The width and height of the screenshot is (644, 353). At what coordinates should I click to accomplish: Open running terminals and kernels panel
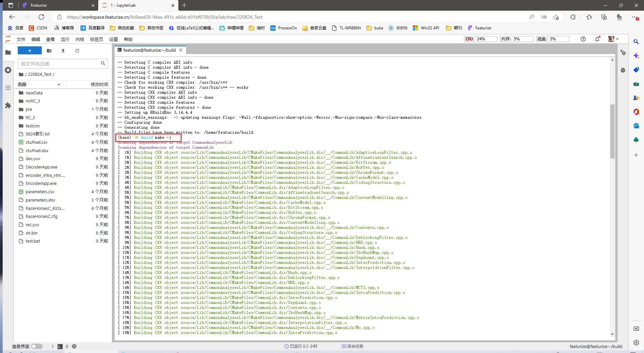tap(8, 70)
